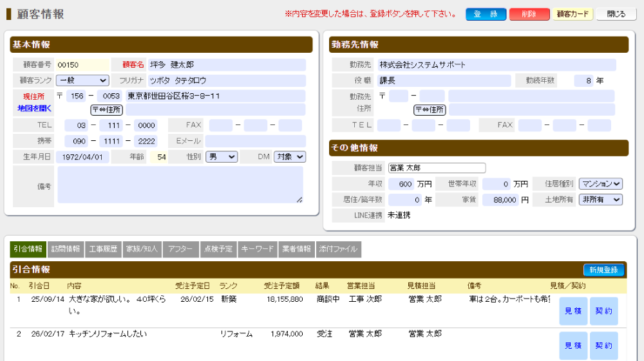Image resolution: width=644 pixels, height=361 pixels.
Task: Click the 商談中 result in row 1
Action: click(328, 299)
